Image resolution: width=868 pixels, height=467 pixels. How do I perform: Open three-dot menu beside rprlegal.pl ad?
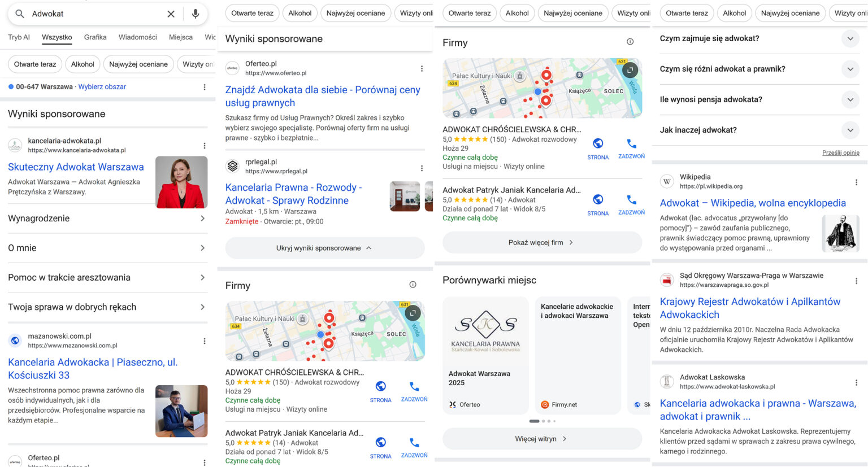[422, 168]
